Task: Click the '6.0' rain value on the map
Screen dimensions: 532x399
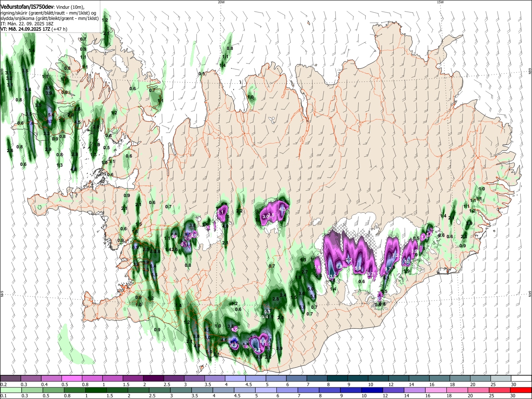Action: coord(310,289)
